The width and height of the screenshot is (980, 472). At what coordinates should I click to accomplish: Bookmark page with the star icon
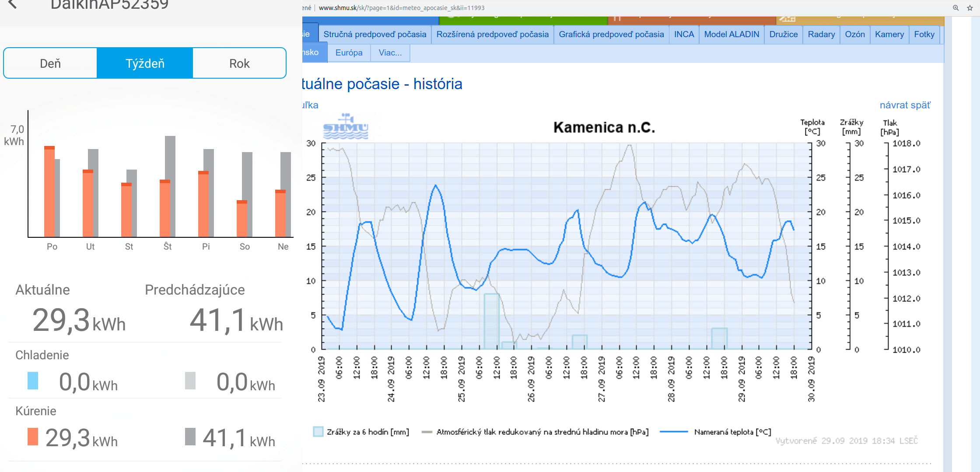(x=970, y=8)
